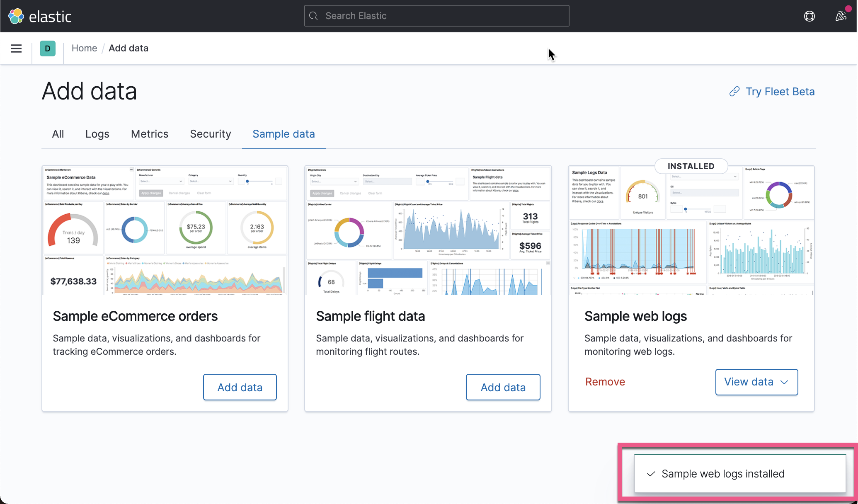Click the search magnifier icon
The image size is (858, 504).
click(313, 16)
